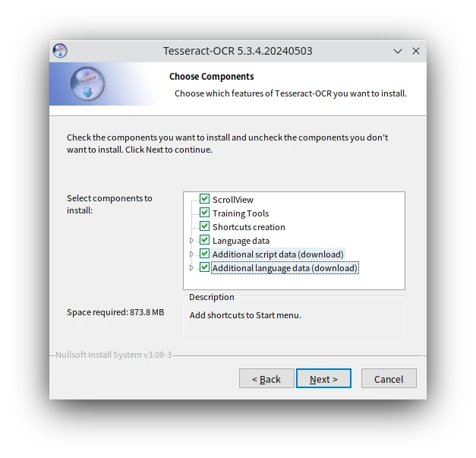Toggle the Training Tools checkbox
Image resolution: width=476 pixels, height=458 pixels.
205,213
